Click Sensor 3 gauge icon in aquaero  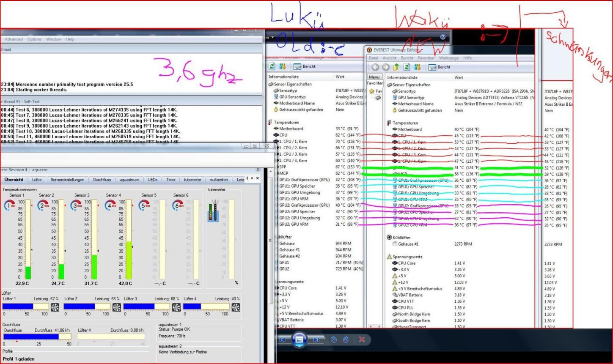[76, 205]
